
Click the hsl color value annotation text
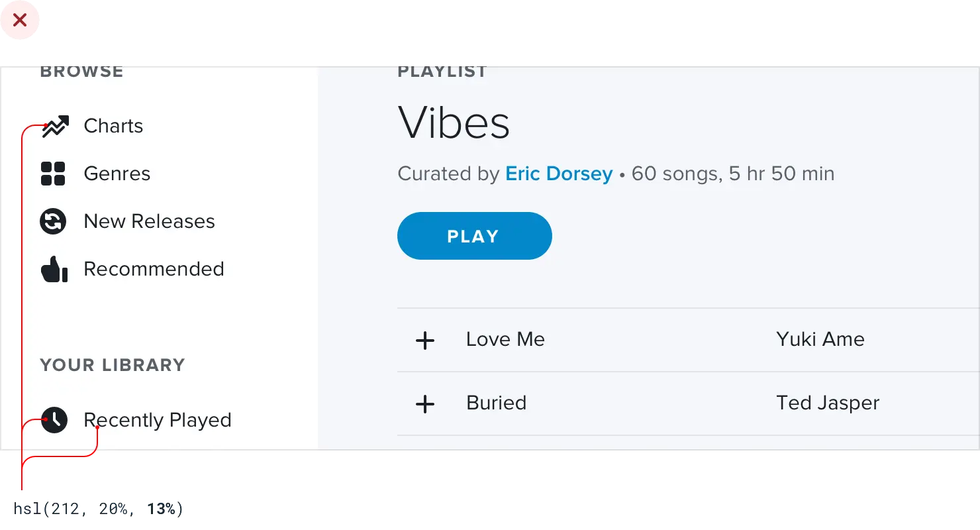pyautogui.click(x=99, y=509)
